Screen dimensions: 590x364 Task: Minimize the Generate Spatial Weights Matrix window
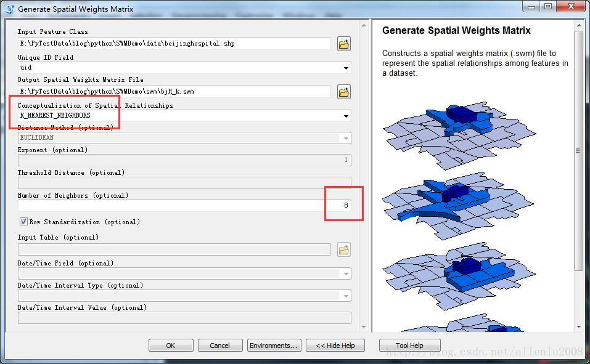click(x=531, y=6)
